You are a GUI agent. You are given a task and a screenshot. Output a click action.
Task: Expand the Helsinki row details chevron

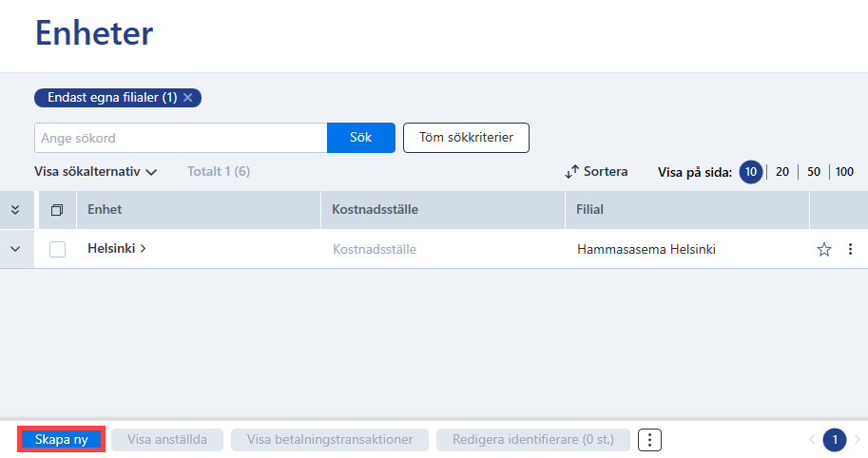15,249
